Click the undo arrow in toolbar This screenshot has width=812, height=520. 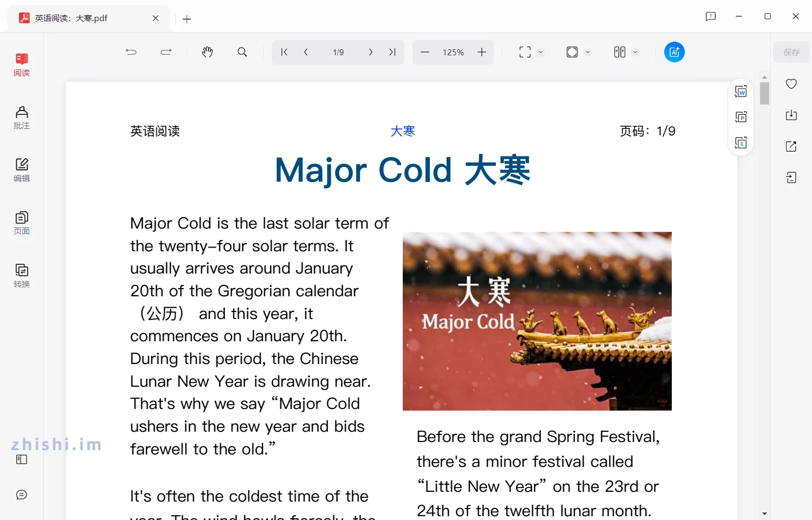(x=131, y=52)
